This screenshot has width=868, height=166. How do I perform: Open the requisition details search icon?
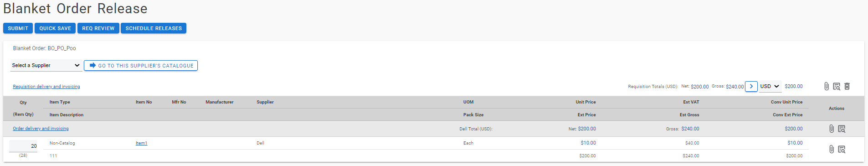click(x=837, y=86)
